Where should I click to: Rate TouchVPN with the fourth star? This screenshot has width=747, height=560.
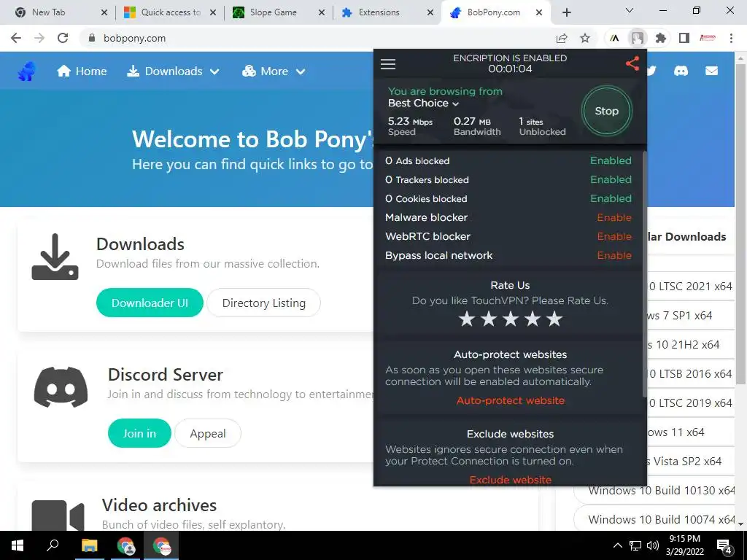coord(533,319)
